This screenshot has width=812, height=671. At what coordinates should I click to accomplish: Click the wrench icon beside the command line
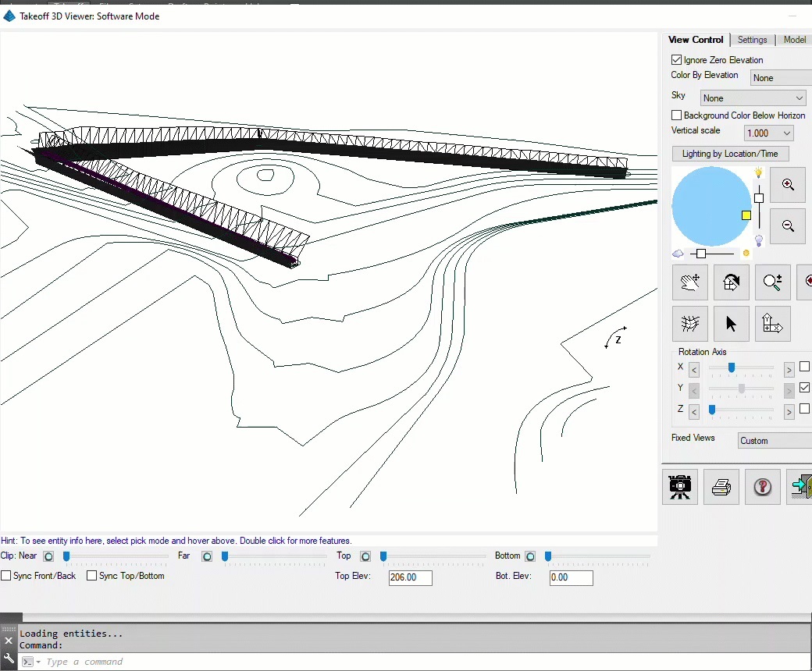(x=9, y=659)
